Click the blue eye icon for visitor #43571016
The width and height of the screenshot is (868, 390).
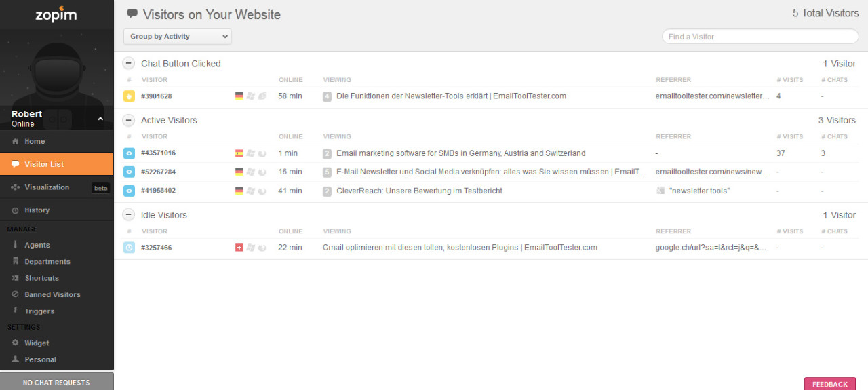129,153
